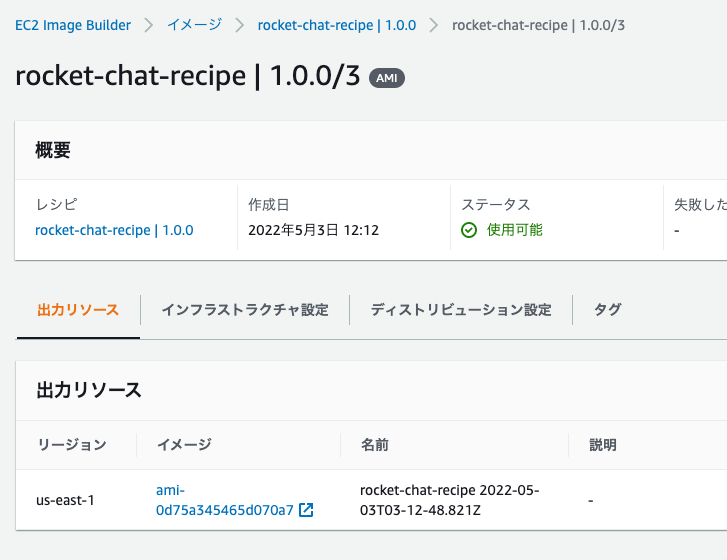Viewport: 727px width, 560px height.
Task: Click the 概要 section heading
Action: (x=53, y=150)
